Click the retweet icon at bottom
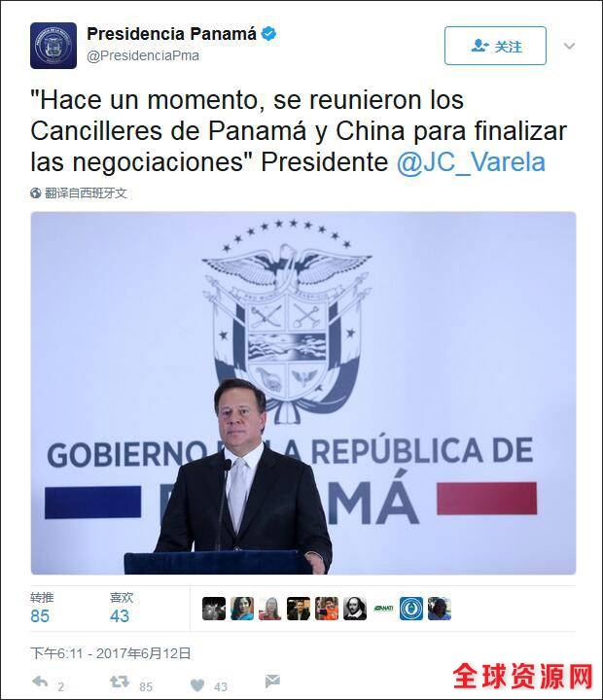Screen dimensions: 603x700 [120, 682]
